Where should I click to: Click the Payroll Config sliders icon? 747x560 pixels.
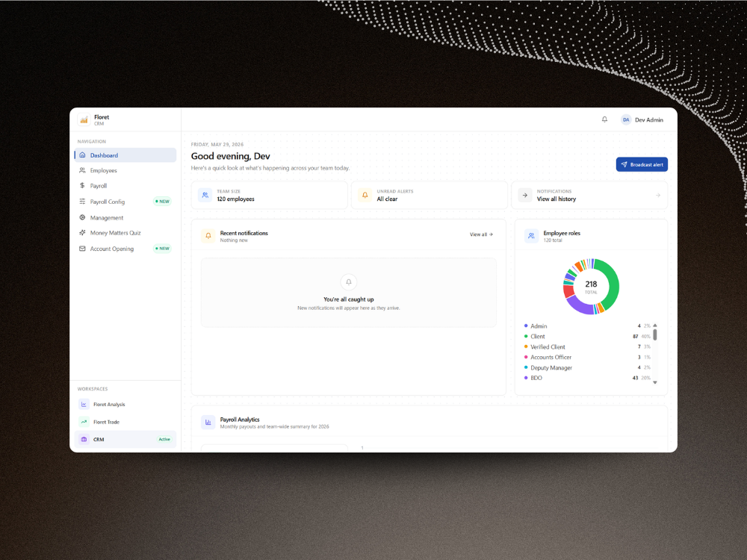[x=82, y=202]
